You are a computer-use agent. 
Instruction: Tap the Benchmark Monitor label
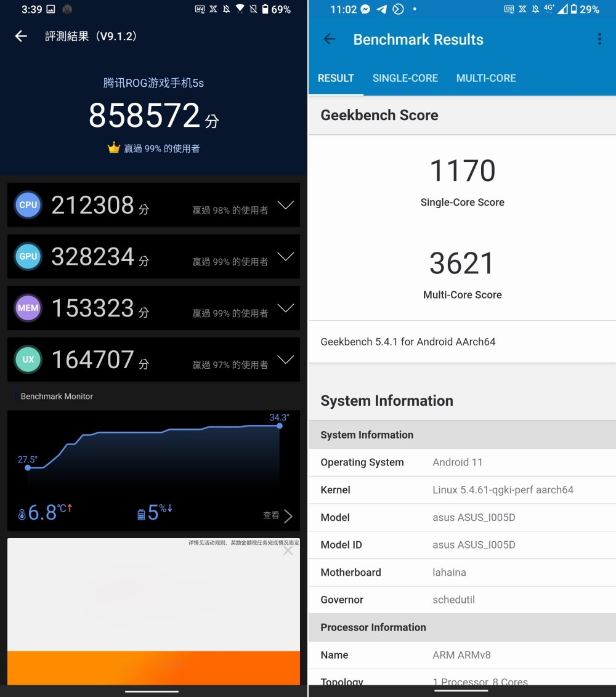pyautogui.click(x=57, y=396)
